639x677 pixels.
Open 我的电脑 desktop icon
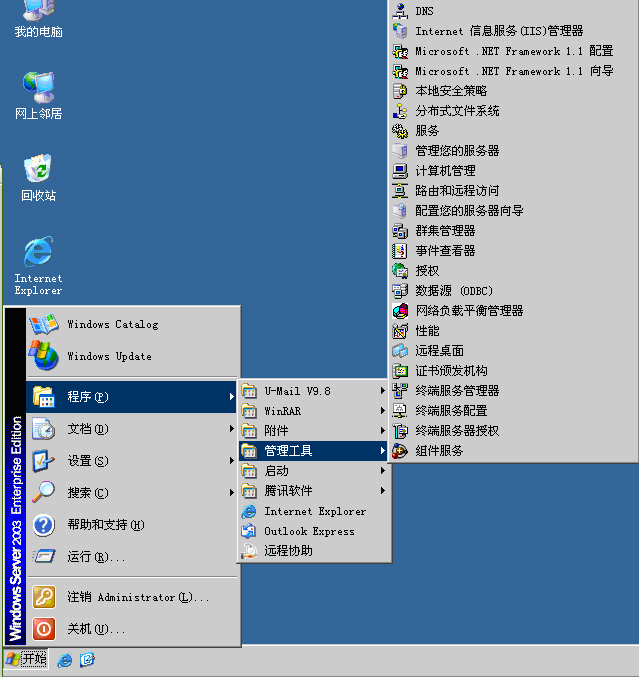pyautogui.click(x=38, y=14)
